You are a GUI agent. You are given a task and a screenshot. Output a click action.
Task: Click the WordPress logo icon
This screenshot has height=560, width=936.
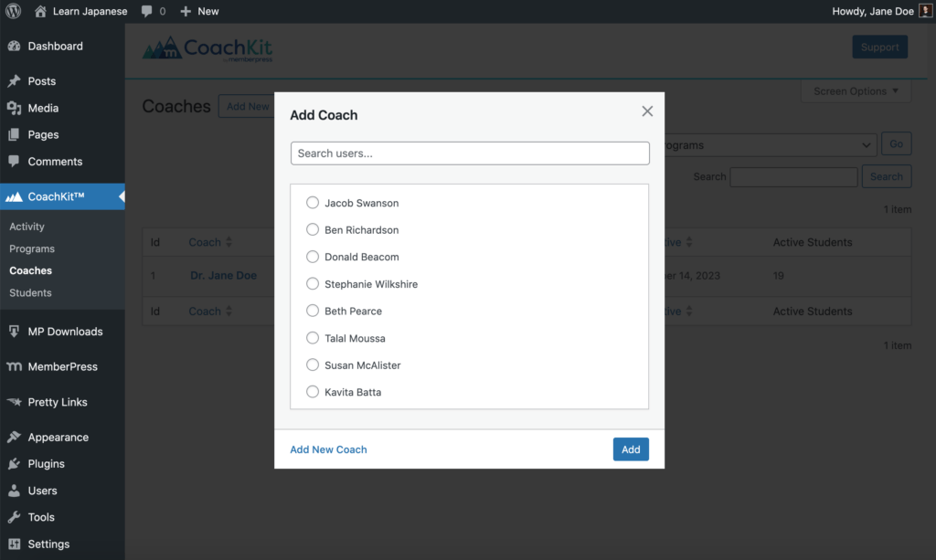point(14,11)
